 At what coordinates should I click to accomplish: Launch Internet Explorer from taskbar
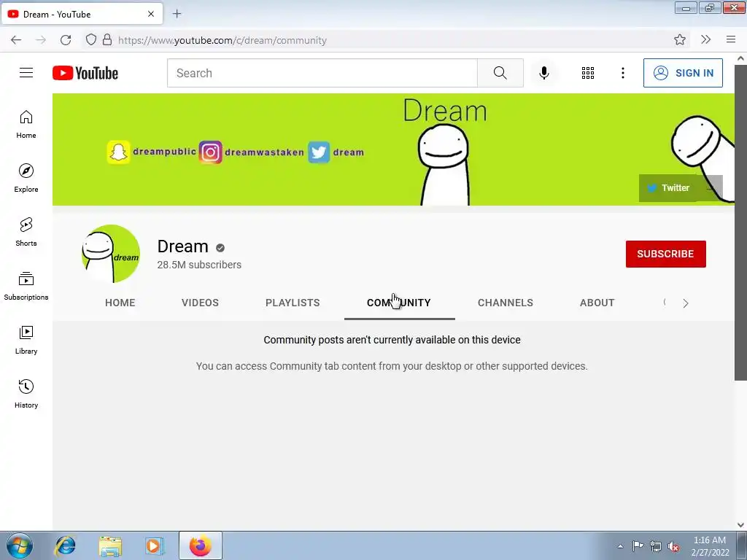tap(65, 546)
